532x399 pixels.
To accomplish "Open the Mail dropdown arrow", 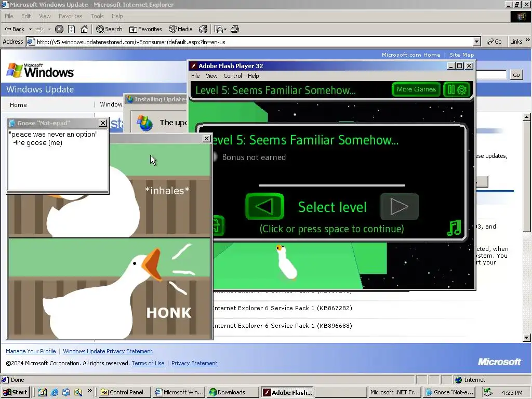I will [225, 29].
